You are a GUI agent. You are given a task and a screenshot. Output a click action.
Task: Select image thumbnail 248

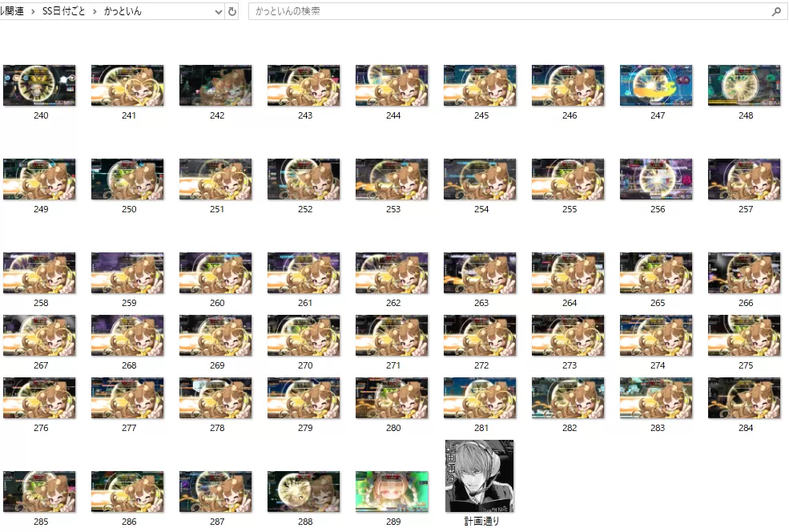[x=743, y=86]
